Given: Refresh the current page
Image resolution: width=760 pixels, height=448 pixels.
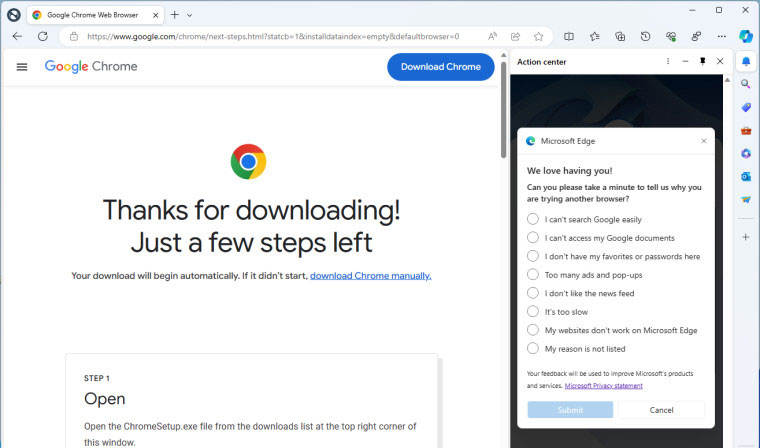Looking at the screenshot, I should (43, 36).
